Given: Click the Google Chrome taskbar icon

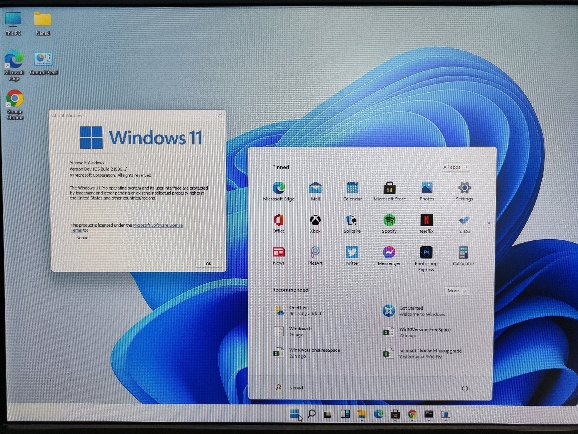Looking at the screenshot, I should (412, 414).
